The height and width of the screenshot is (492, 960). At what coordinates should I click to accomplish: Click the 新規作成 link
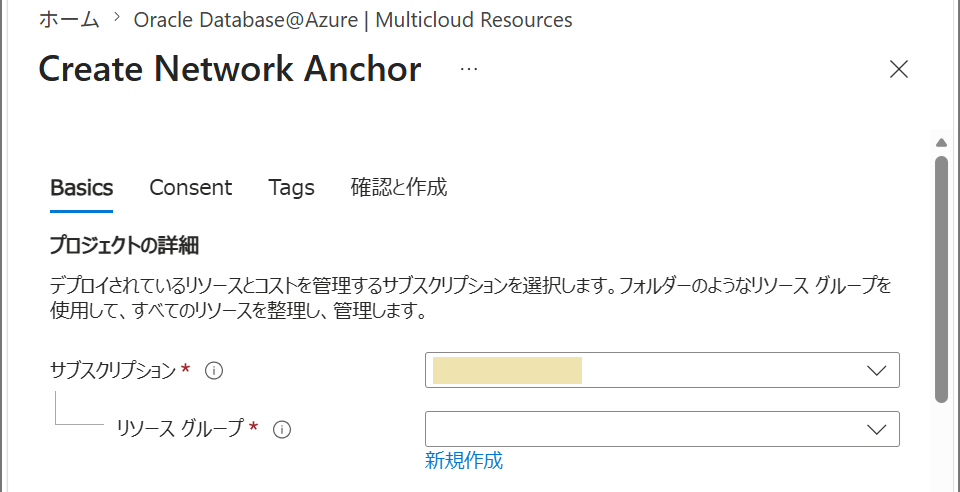point(463,461)
